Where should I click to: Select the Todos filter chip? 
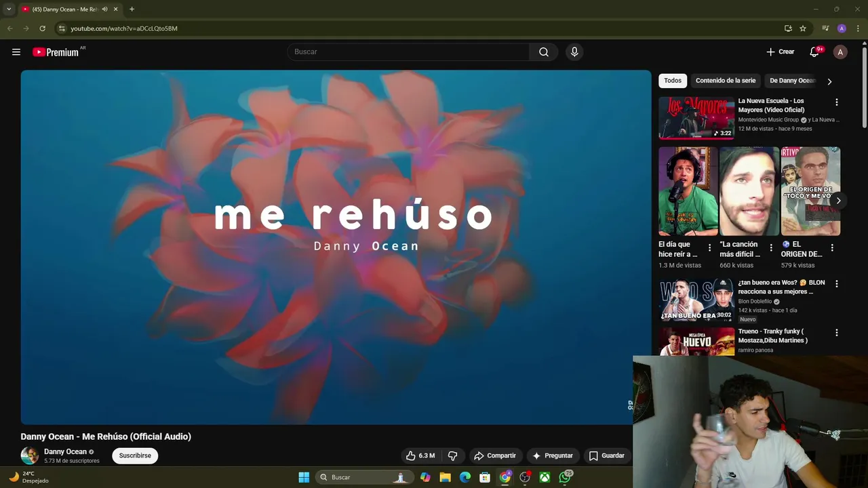click(x=673, y=81)
